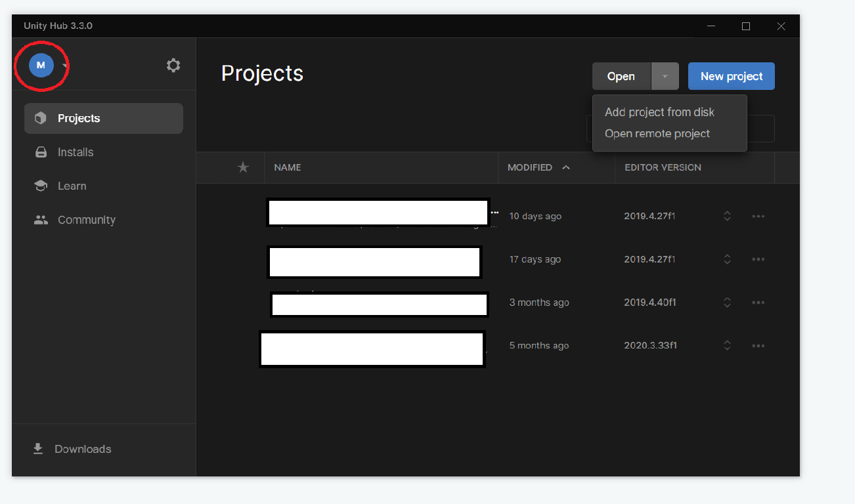Viewport: 855px width, 504px height.
Task: Click the Learn graduation cap icon
Action: [x=41, y=186]
